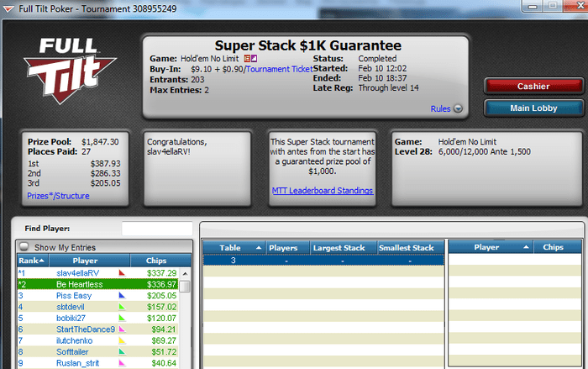Open MTT Leaderboard Standings link
This screenshot has width=588, height=369.
[x=322, y=190]
